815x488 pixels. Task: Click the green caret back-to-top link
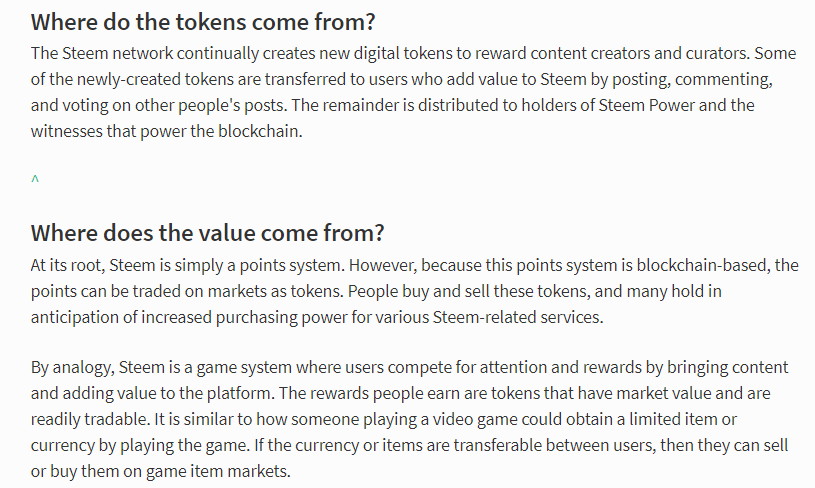coord(35,179)
